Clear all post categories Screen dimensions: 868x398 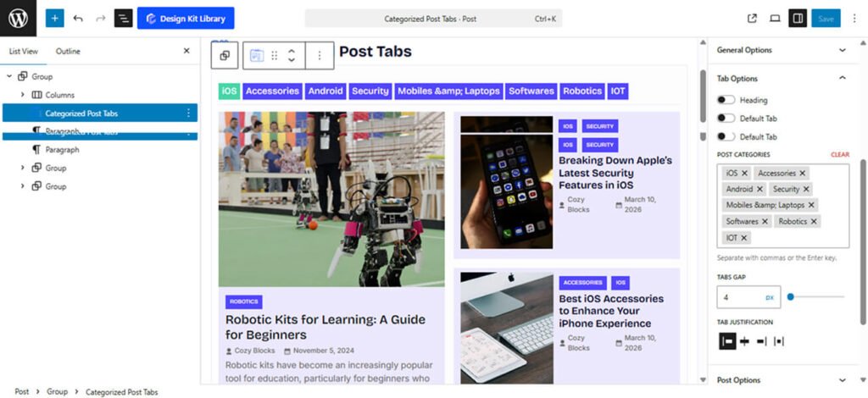click(840, 155)
